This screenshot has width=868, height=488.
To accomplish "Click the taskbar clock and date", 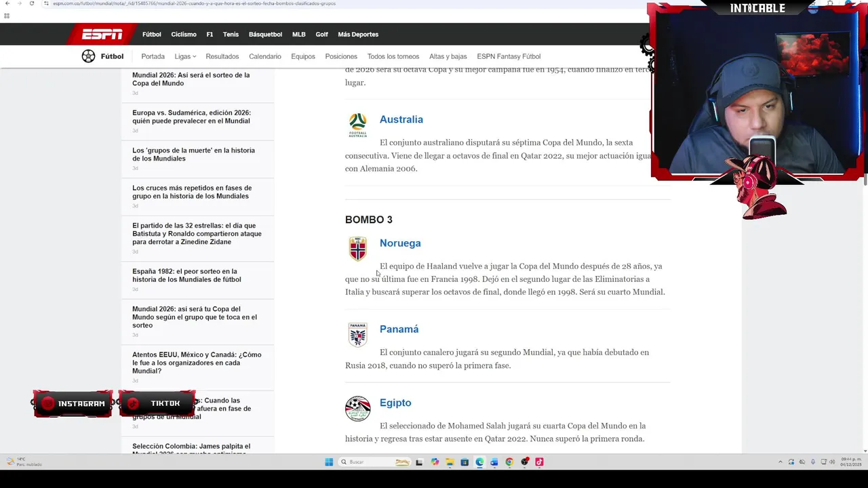I will point(851,462).
